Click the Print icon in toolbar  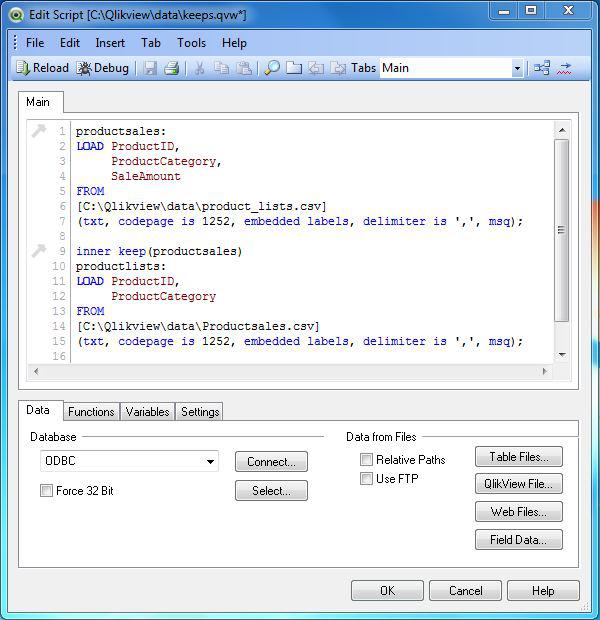pyautogui.click(x=172, y=68)
